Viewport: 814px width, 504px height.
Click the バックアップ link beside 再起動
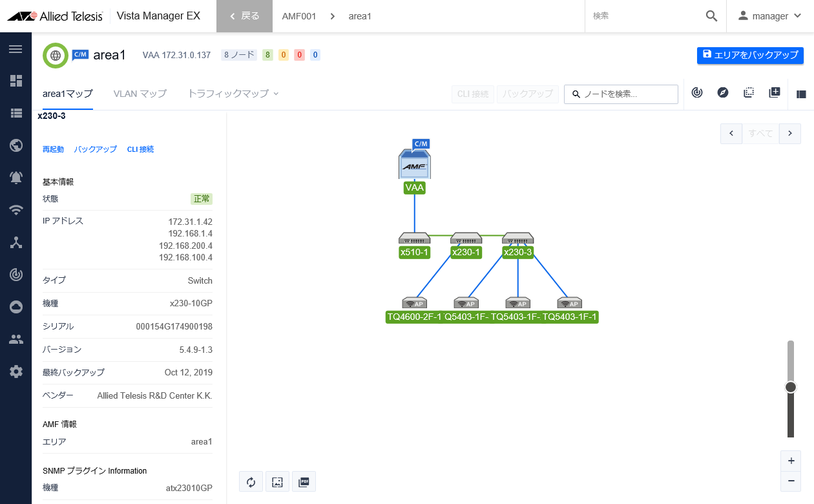click(x=96, y=149)
